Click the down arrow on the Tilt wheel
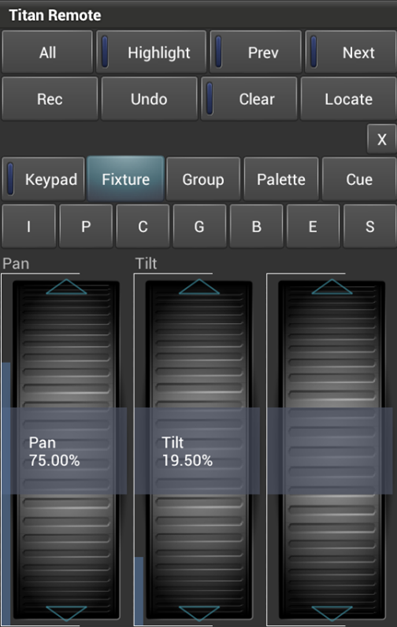This screenshot has width=397, height=627. tap(199, 613)
